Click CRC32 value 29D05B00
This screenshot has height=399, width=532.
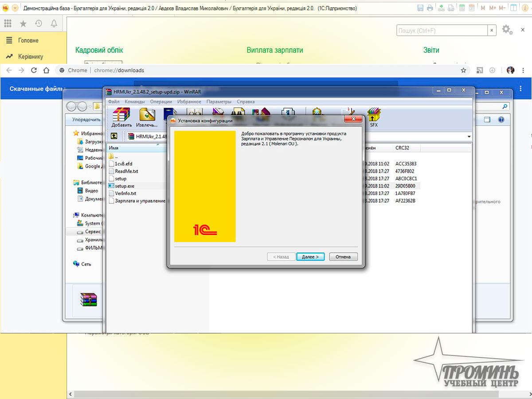tap(405, 186)
